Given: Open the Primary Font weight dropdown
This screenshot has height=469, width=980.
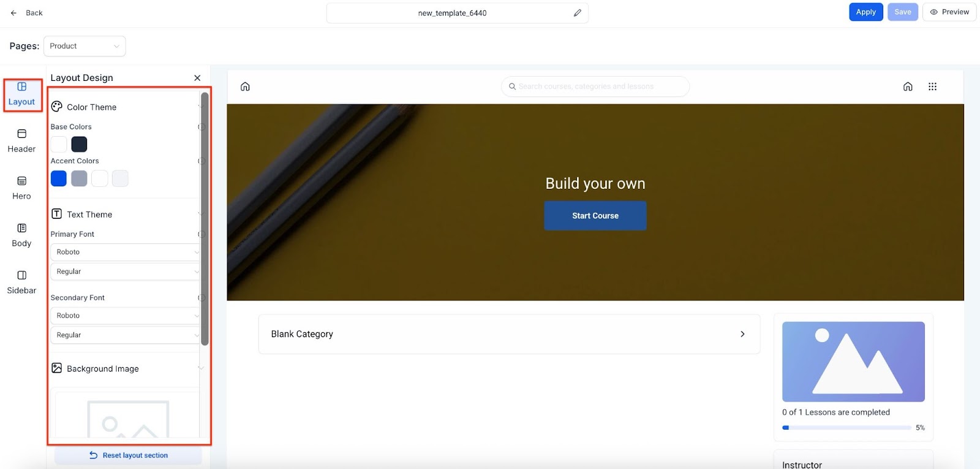Looking at the screenshot, I should pos(126,272).
